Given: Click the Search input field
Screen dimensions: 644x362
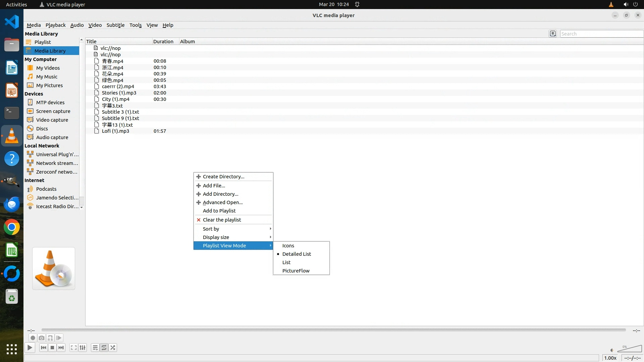Looking at the screenshot, I should click(x=601, y=34).
